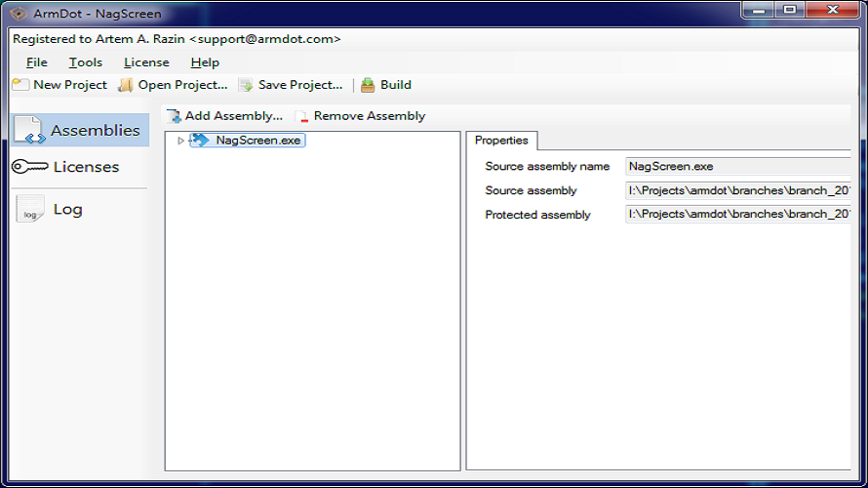Click the Build label
868x488 pixels.
[x=396, y=85]
